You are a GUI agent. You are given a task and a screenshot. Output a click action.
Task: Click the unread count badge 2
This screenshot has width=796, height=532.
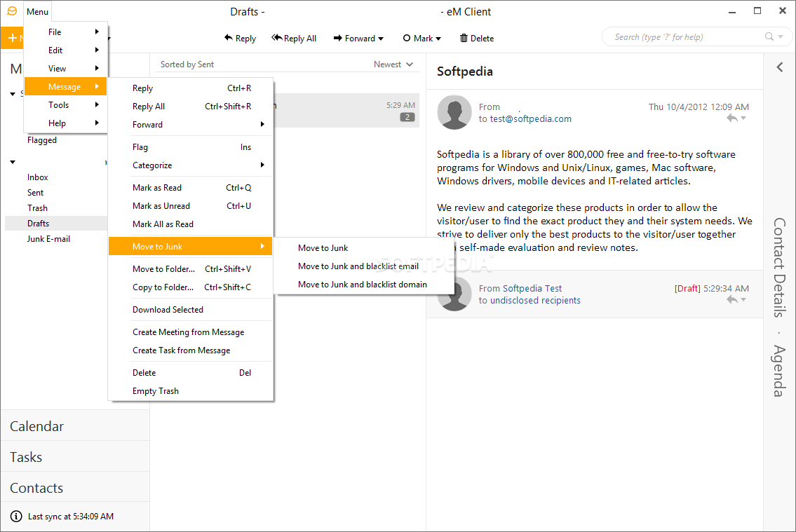coord(407,117)
